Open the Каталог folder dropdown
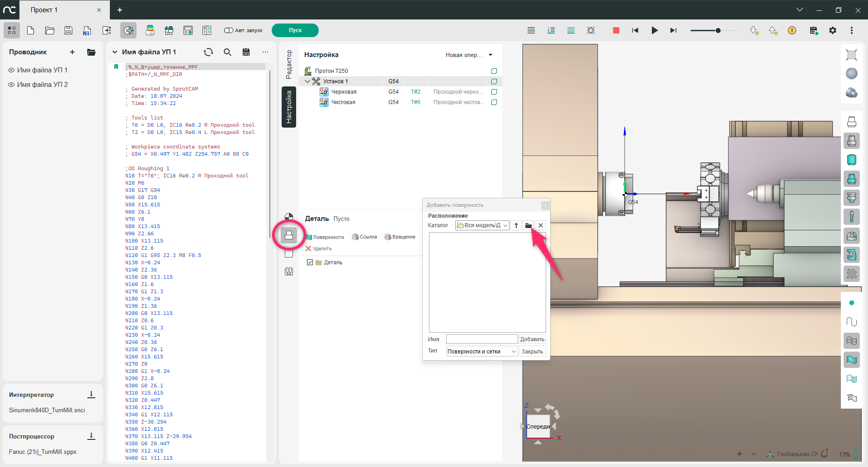Viewport: 868px width, 467px height. coord(482,225)
